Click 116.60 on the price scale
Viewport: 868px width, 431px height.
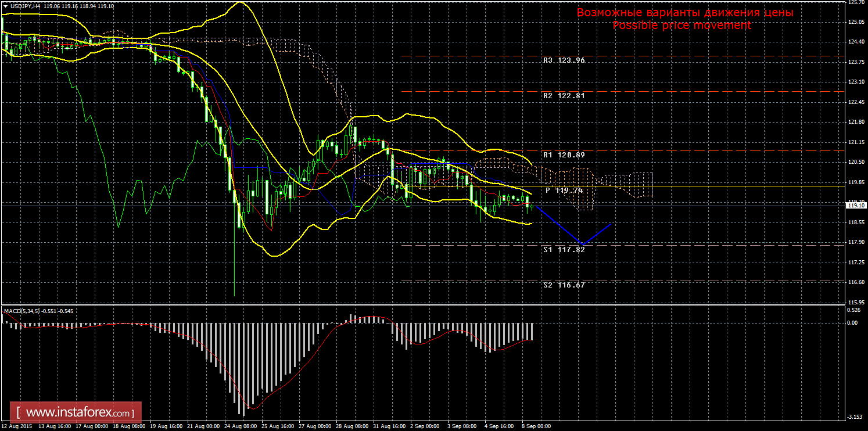click(x=856, y=282)
